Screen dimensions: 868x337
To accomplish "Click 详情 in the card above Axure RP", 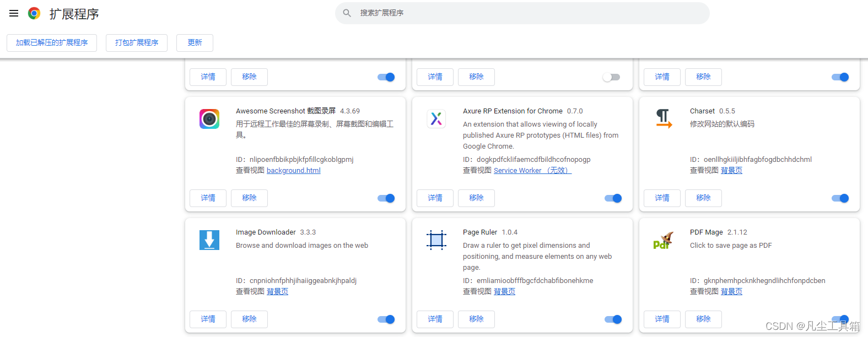I will [x=435, y=77].
